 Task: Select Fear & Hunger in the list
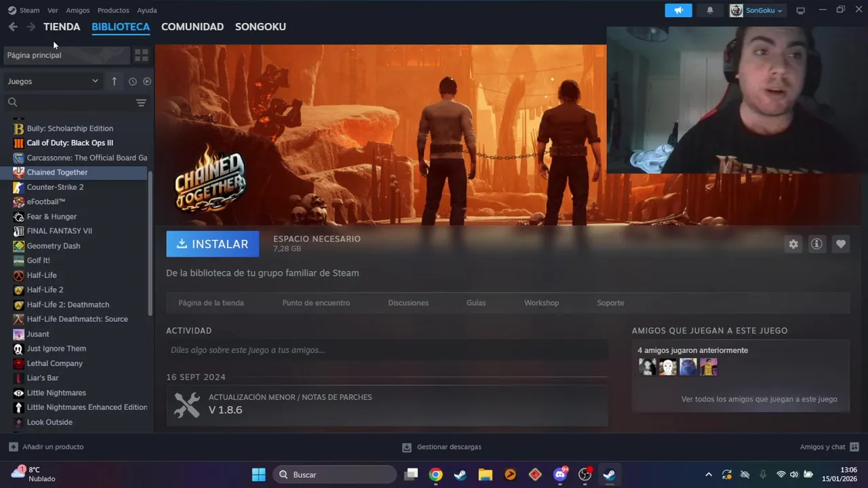(75, 216)
